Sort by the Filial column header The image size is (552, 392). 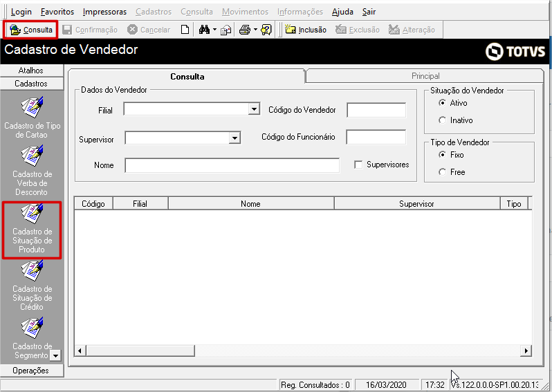pos(140,204)
